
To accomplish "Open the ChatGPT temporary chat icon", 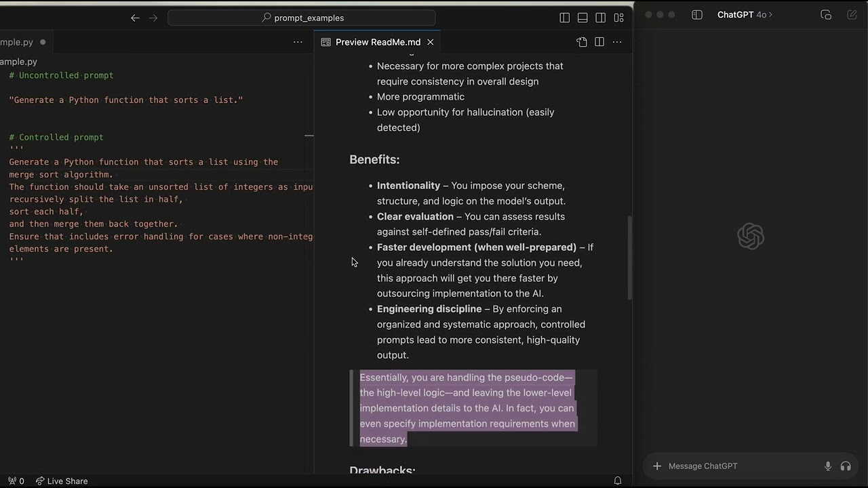I will (826, 15).
